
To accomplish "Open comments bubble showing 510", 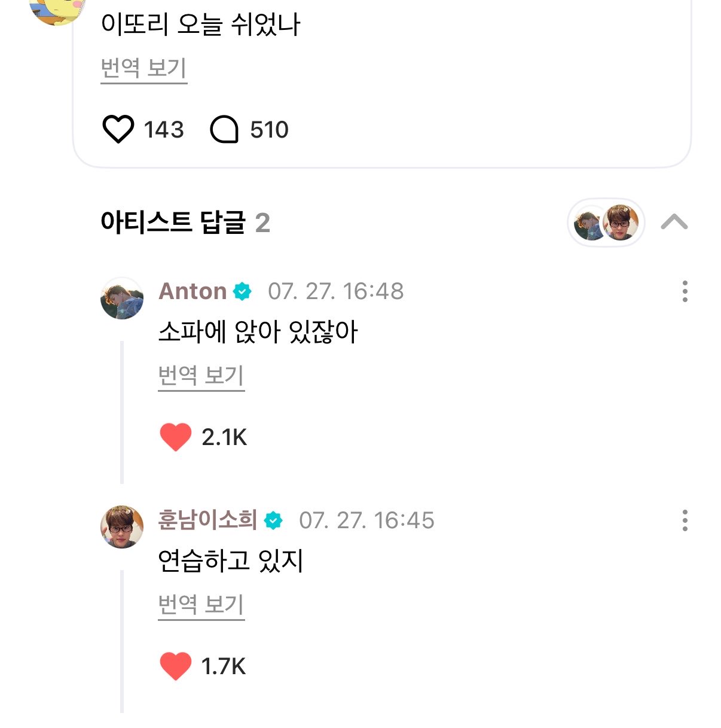I will click(224, 130).
